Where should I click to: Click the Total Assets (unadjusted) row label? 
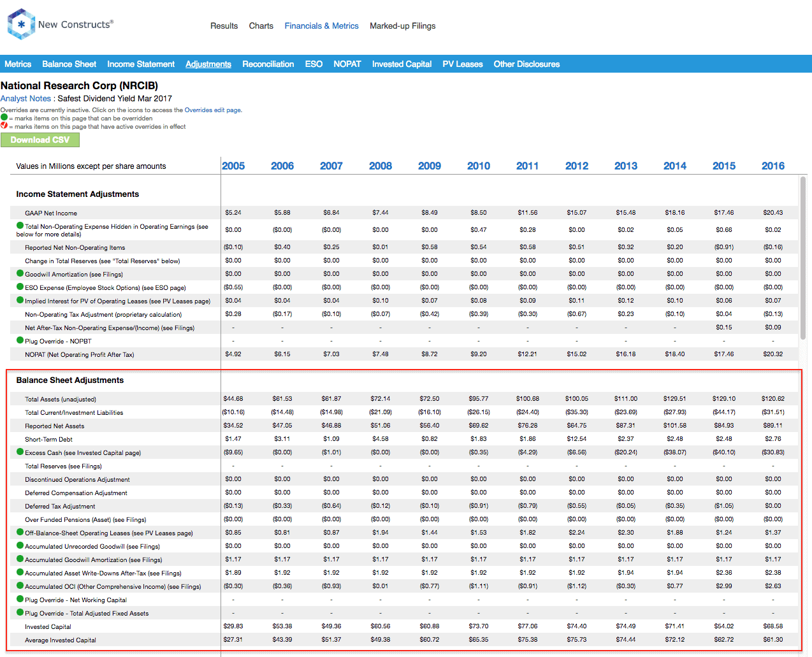(x=61, y=400)
